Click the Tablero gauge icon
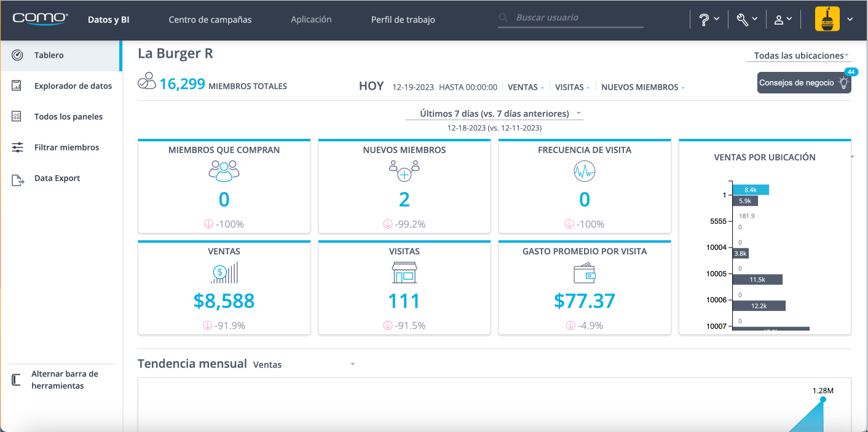This screenshot has width=868, height=432. (x=17, y=55)
